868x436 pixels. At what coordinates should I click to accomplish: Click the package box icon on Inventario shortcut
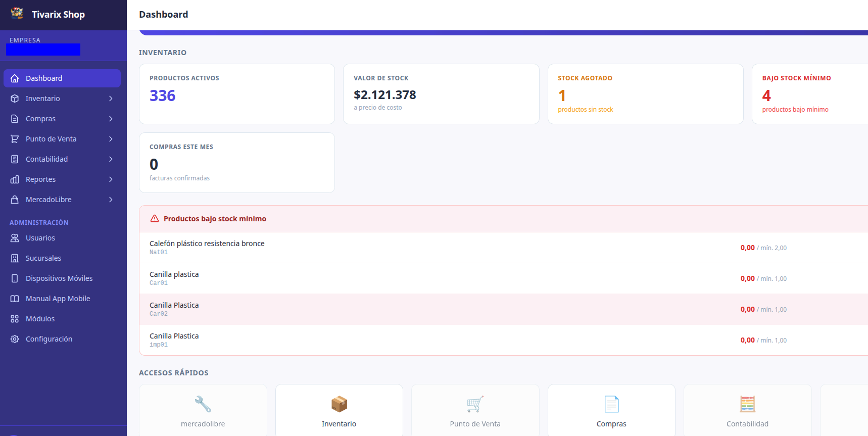(x=339, y=404)
